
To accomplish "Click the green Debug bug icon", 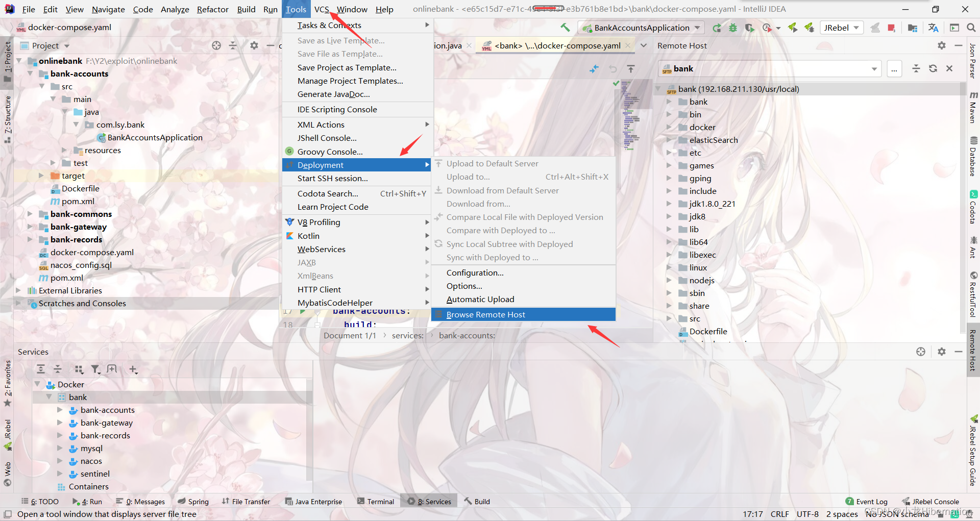I will pos(733,28).
